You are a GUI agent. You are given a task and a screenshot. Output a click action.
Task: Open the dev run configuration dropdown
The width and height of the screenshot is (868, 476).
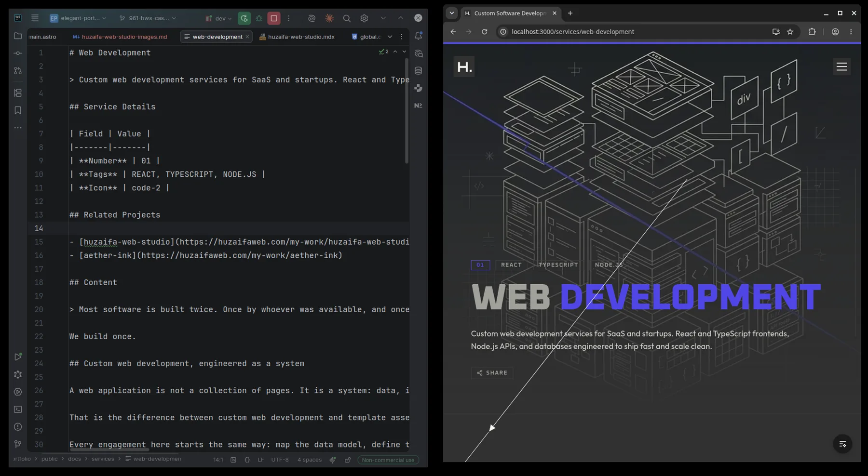click(218, 18)
